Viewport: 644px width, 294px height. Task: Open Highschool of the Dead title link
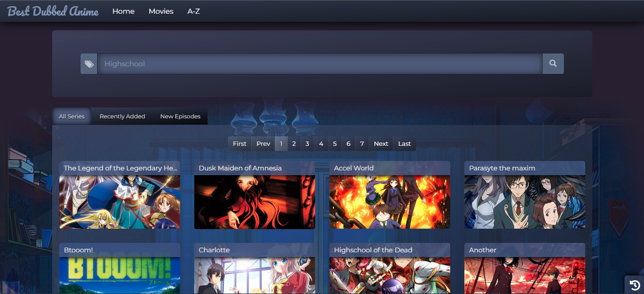click(373, 250)
